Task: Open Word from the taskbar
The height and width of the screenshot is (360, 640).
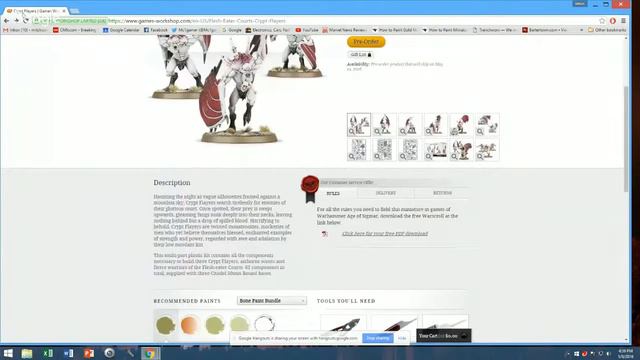Action: click(x=68, y=353)
